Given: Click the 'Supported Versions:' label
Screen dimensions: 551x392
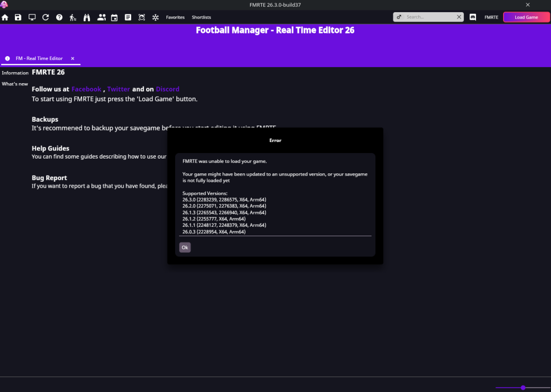Looking at the screenshot, I should click(205, 193).
